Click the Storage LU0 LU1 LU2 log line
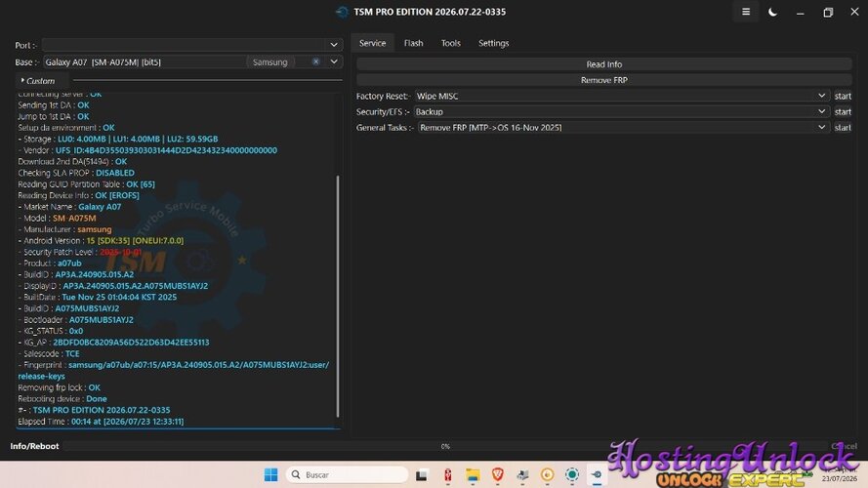The height and width of the screenshot is (488, 868). click(x=118, y=139)
